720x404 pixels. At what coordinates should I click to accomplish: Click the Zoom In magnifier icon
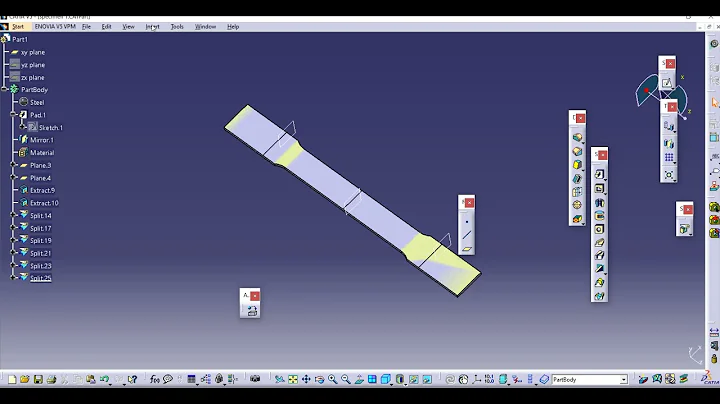point(332,379)
